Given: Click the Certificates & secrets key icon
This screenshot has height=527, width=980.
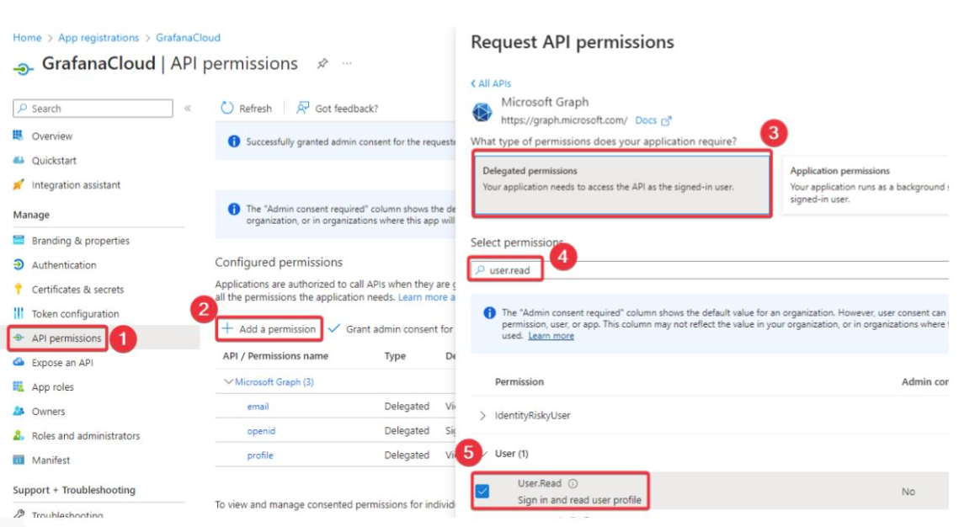Looking at the screenshot, I should (x=19, y=289).
